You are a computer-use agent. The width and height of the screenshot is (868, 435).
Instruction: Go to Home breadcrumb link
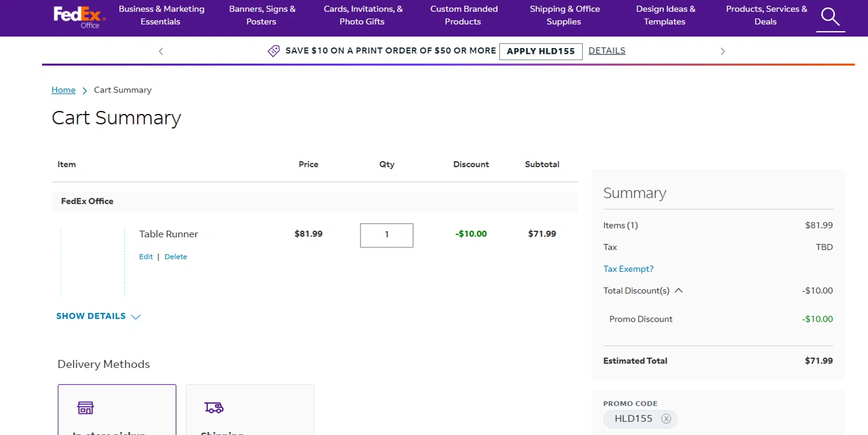(x=64, y=90)
